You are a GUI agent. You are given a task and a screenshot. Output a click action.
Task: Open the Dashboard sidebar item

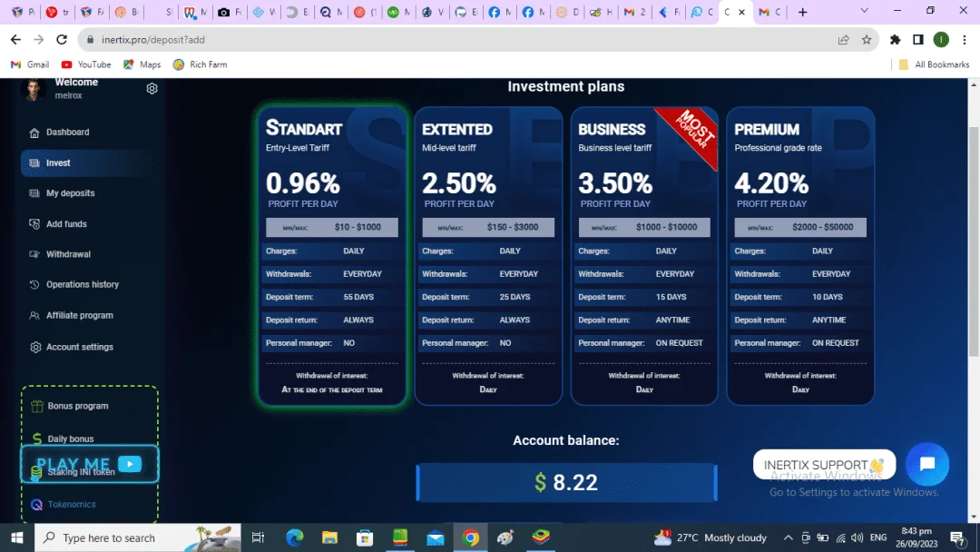tap(67, 132)
